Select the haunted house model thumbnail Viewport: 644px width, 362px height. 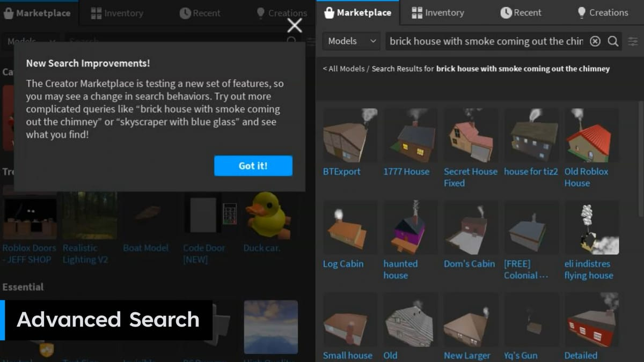(410, 227)
